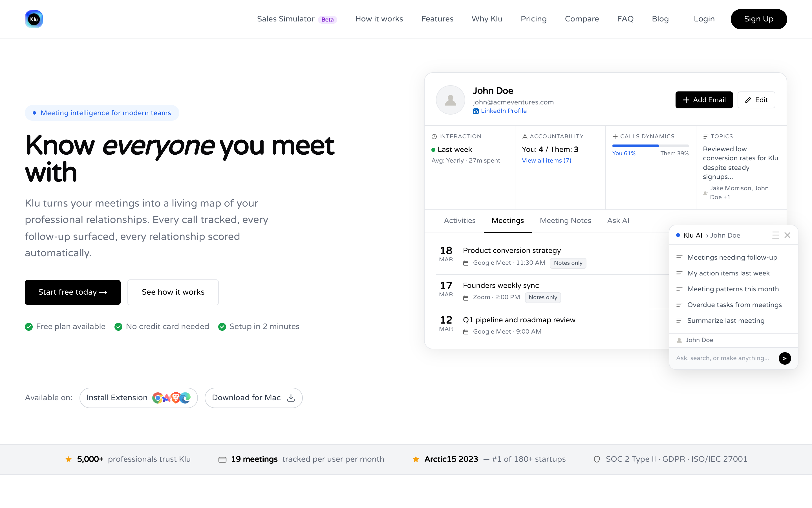Click the LinkedIn icon beside LinkedIn Profile

476,111
